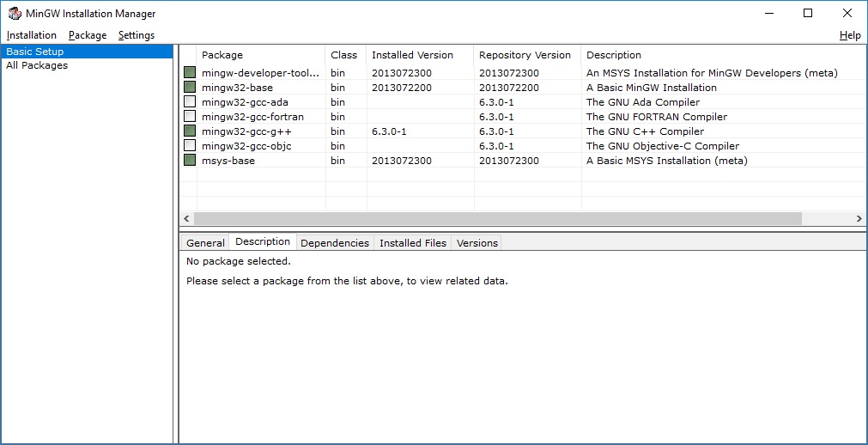
Task: Open the Installation menu
Action: coord(32,35)
